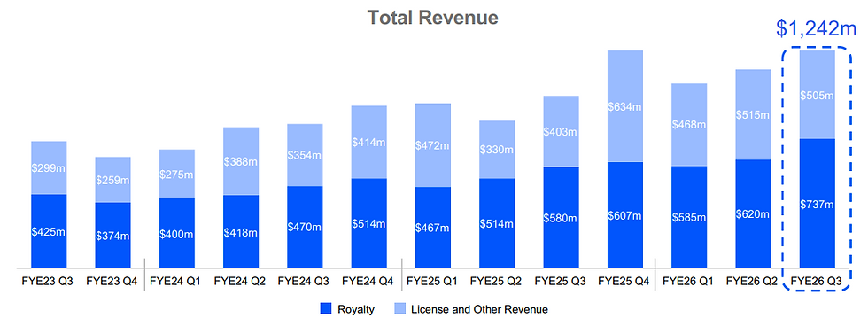Click the "$515m" license value
Viewport: 868px width, 326px height.
(x=752, y=114)
